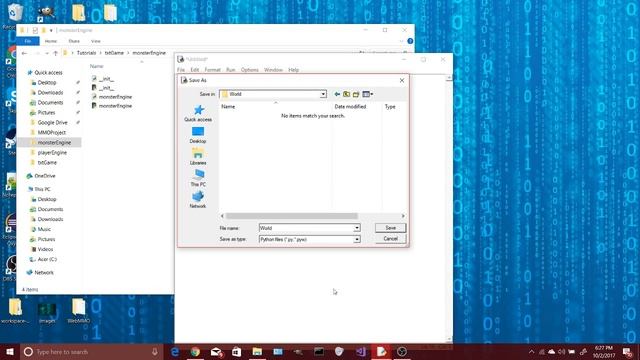
Task: Open Microsoft Store from taskbar
Action: coord(236,351)
